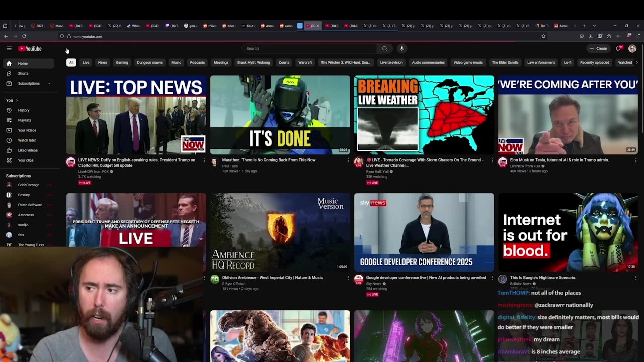Open the list all tabs dropdown

point(594,26)
